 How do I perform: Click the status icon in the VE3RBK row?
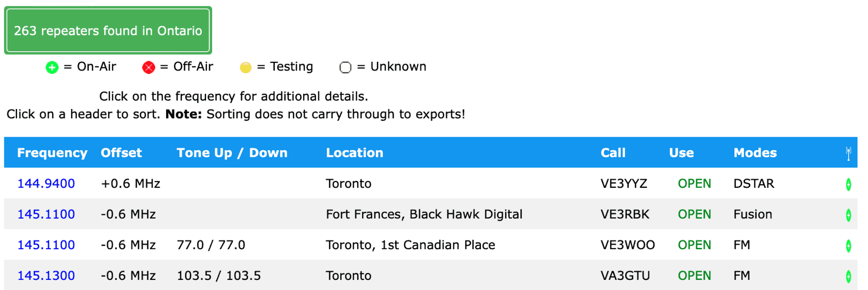(x=848, y=215)
